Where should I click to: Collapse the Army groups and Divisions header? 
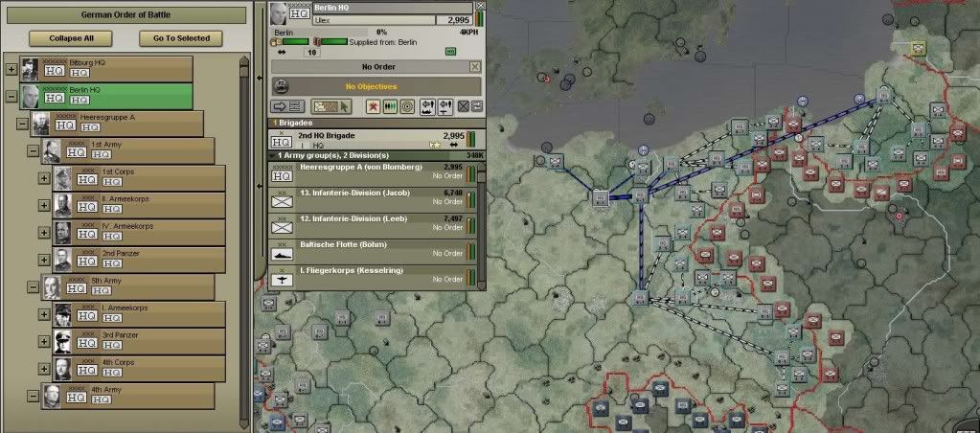pyautogui.click(x=271, y=155)
